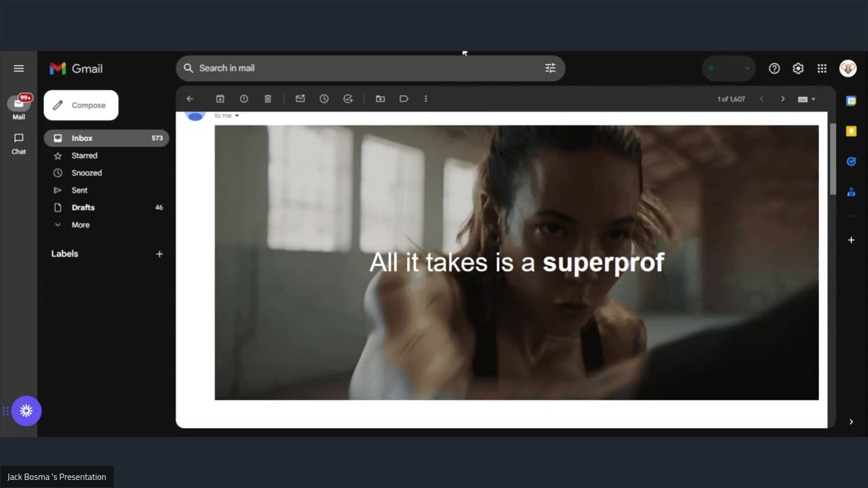Click the superprof banner image

click(x=517, y=262)
